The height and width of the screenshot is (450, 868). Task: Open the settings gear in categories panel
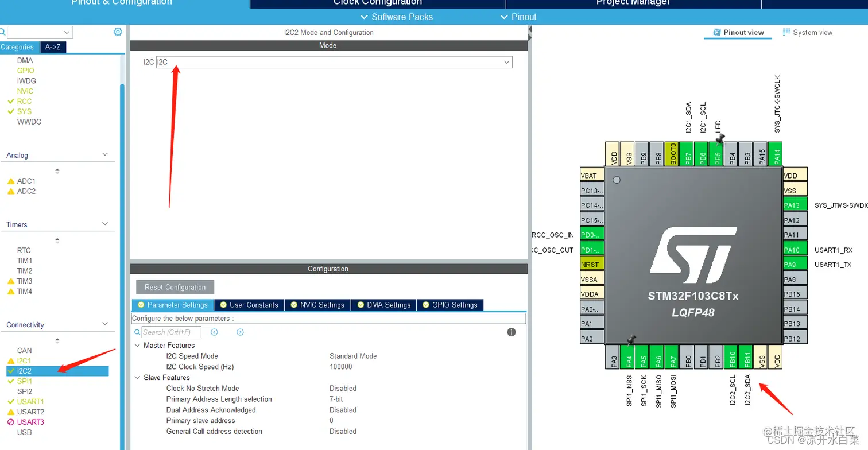tap(118, 32)
